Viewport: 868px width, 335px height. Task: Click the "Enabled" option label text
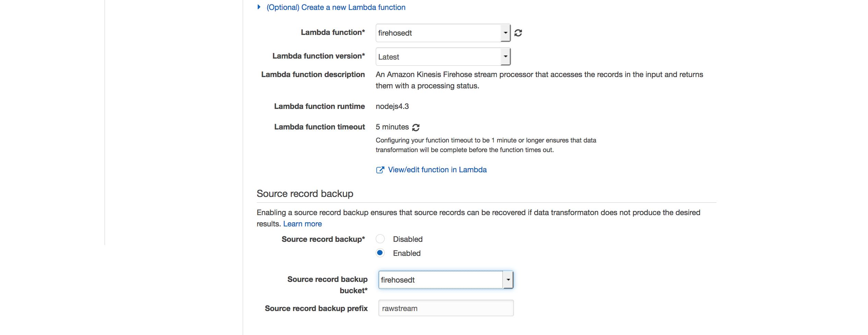tap(407, 253)
